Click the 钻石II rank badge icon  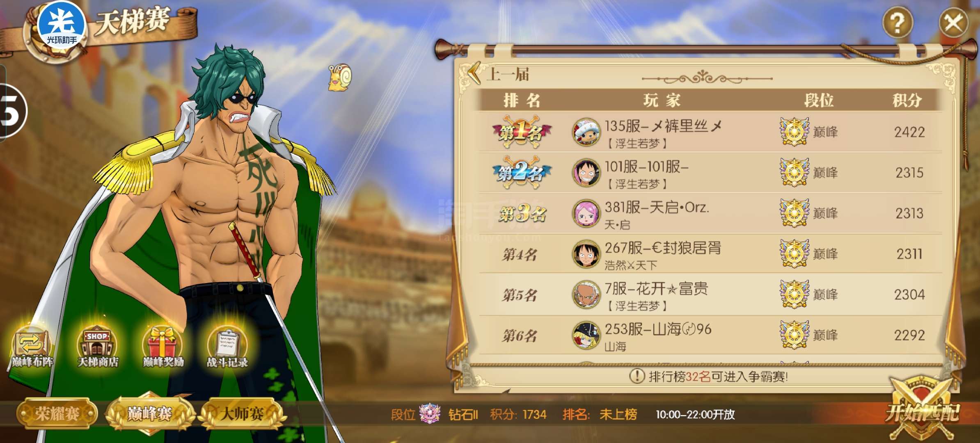point(429,413)
